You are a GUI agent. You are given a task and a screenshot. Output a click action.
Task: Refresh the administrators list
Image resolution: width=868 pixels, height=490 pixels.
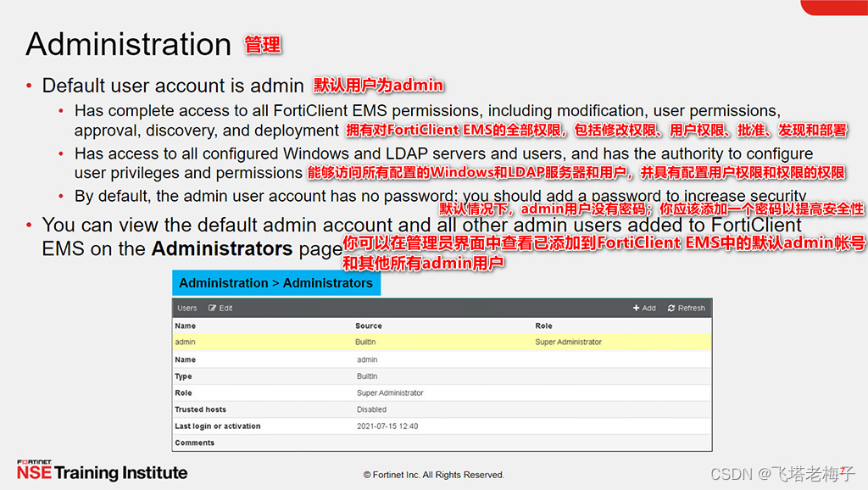coord(687,308)
